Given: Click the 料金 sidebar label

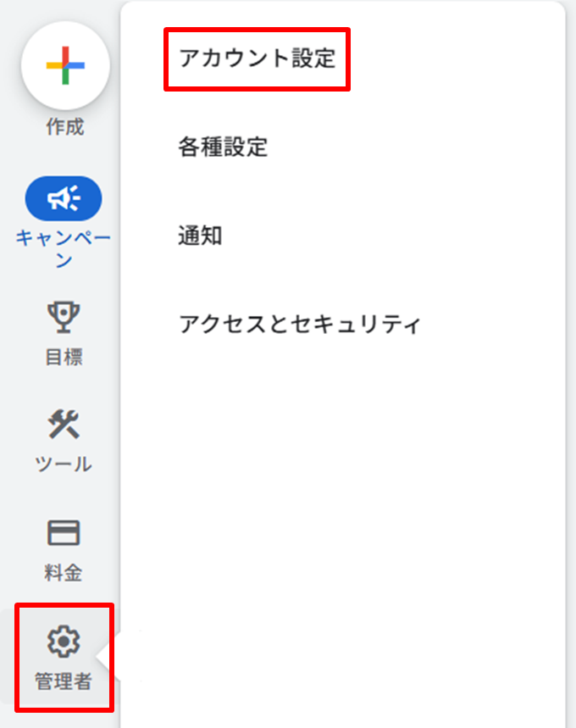Looking at the screenshot, I should point(64,572).
